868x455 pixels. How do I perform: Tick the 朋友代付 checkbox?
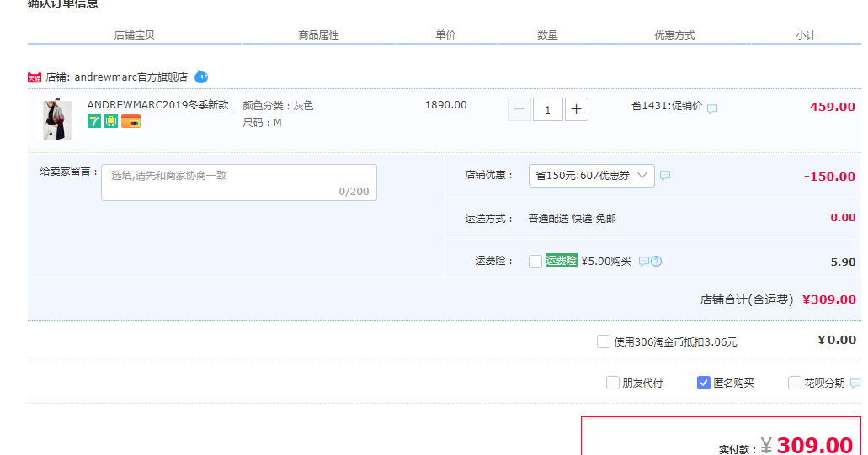click(x=613, y=383)
